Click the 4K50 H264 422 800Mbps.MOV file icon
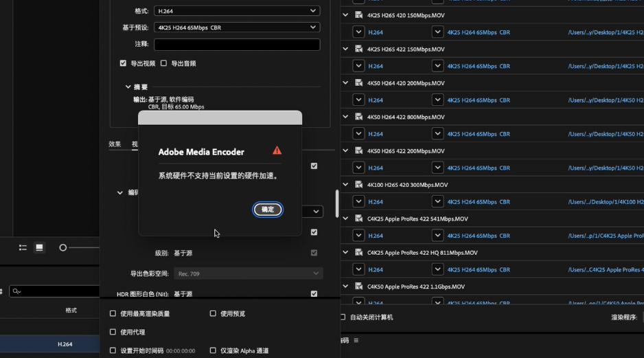The width and height of the screenshot is (644, 358). coord(358,117)
